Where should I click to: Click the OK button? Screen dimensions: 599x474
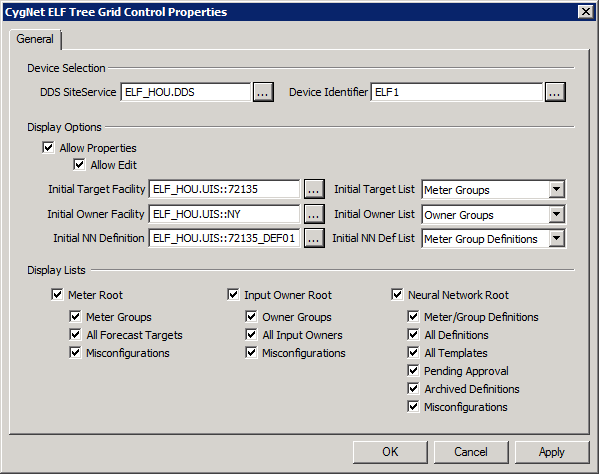point(390,452)
